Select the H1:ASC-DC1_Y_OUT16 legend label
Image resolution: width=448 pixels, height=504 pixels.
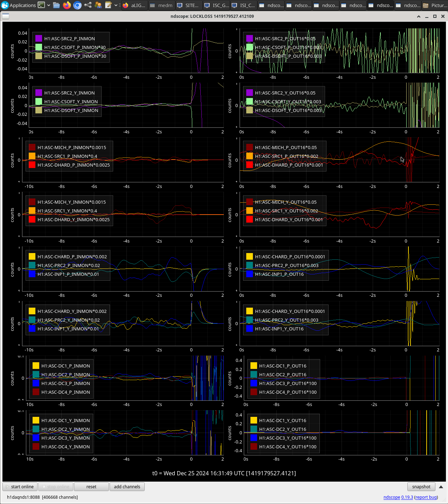(x=283, y=420)
